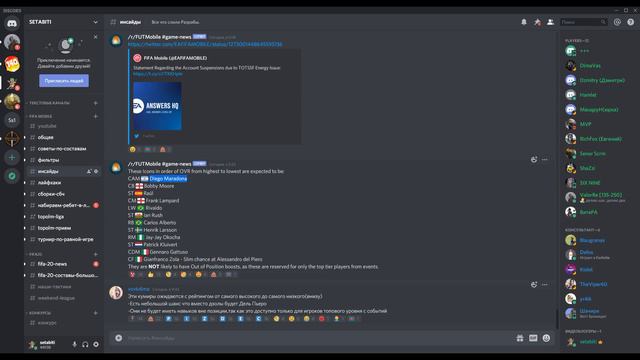Open the SaS server icon

pos(12,120)
